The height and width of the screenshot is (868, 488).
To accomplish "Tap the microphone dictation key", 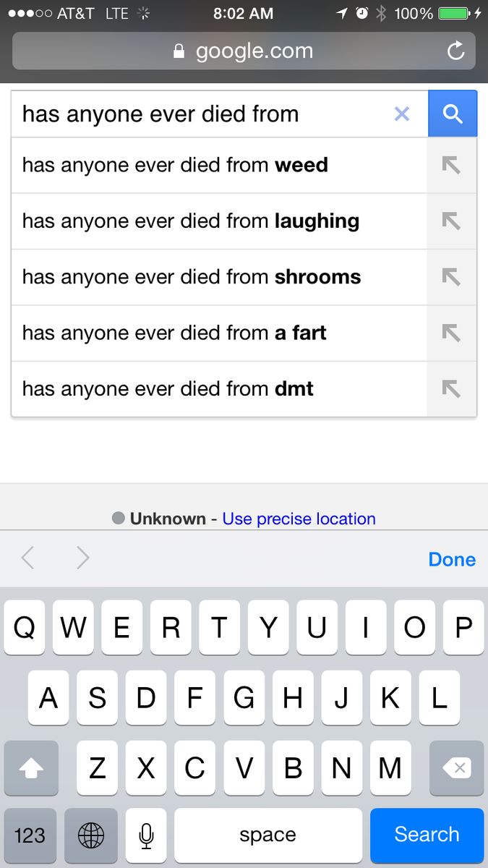I will 146,835.
